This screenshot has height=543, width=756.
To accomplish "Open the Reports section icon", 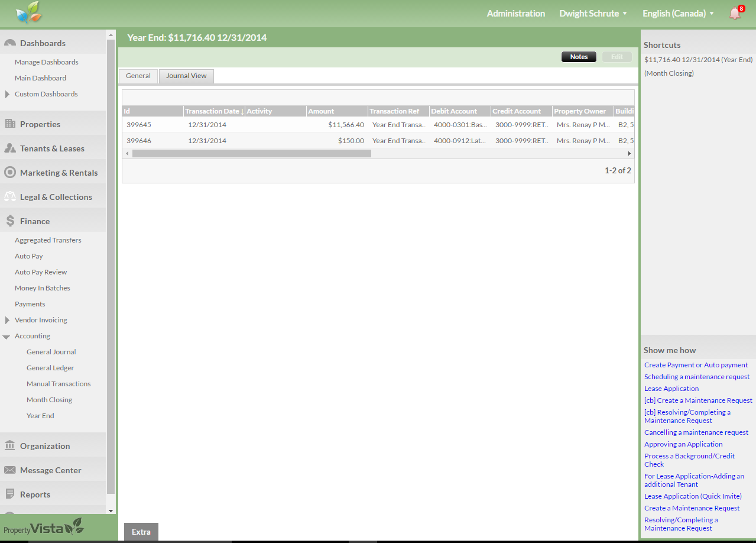I will coord(10,494).
